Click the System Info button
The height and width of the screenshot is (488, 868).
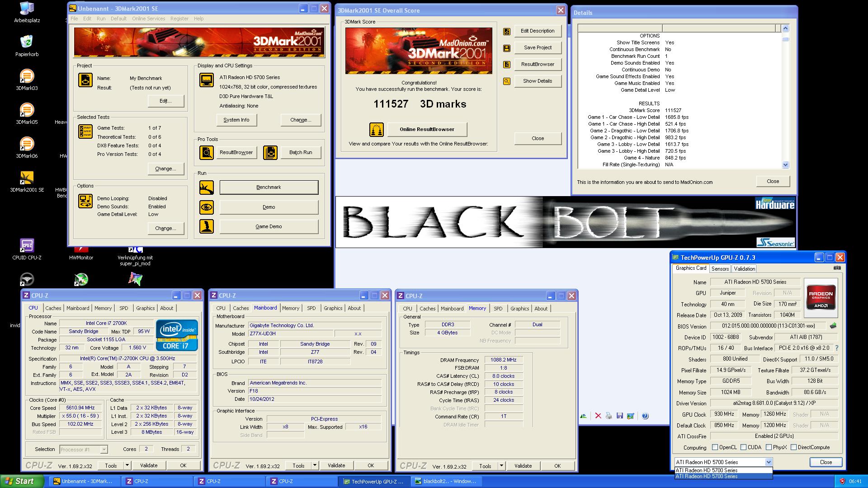[x=236, y=120]
